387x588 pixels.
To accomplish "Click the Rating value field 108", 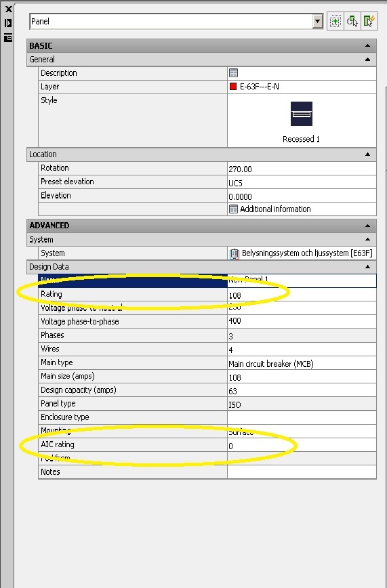I will tap(302, 295).
